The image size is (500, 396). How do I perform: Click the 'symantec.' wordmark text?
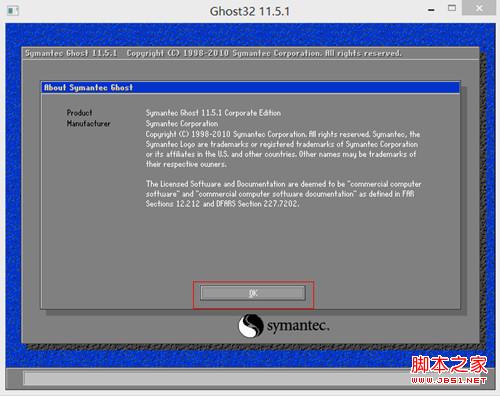point(298,326)
